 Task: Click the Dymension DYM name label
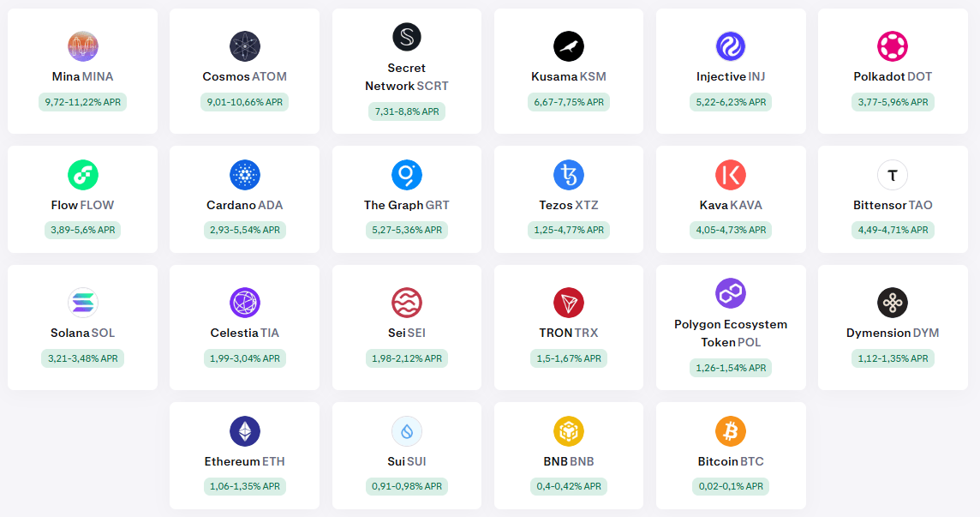(x=893, y=333)
